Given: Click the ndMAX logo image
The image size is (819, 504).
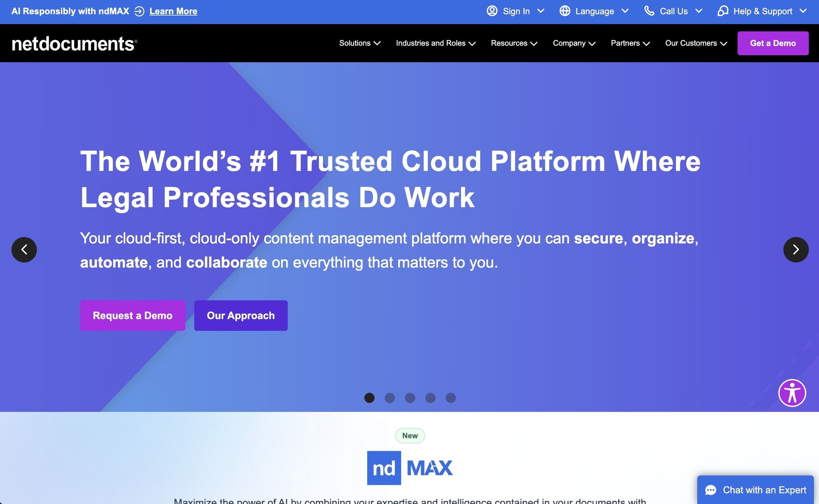Looking at the screenshot, I should click(409, 468).
